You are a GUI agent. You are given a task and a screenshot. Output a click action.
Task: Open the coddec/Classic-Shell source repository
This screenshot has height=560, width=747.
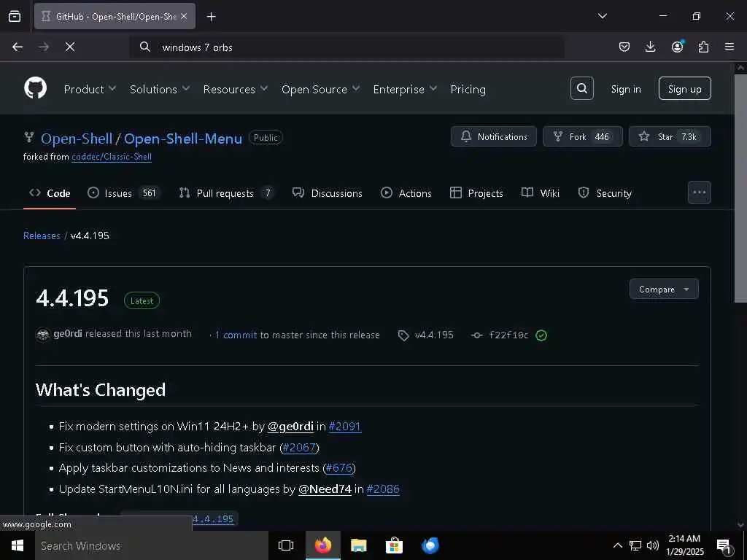(112, 157)
